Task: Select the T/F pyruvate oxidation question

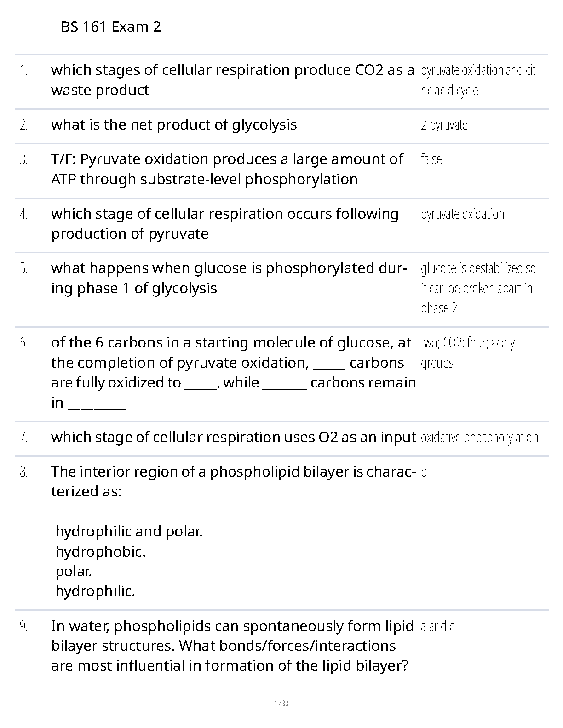Action: pos(227,169)
